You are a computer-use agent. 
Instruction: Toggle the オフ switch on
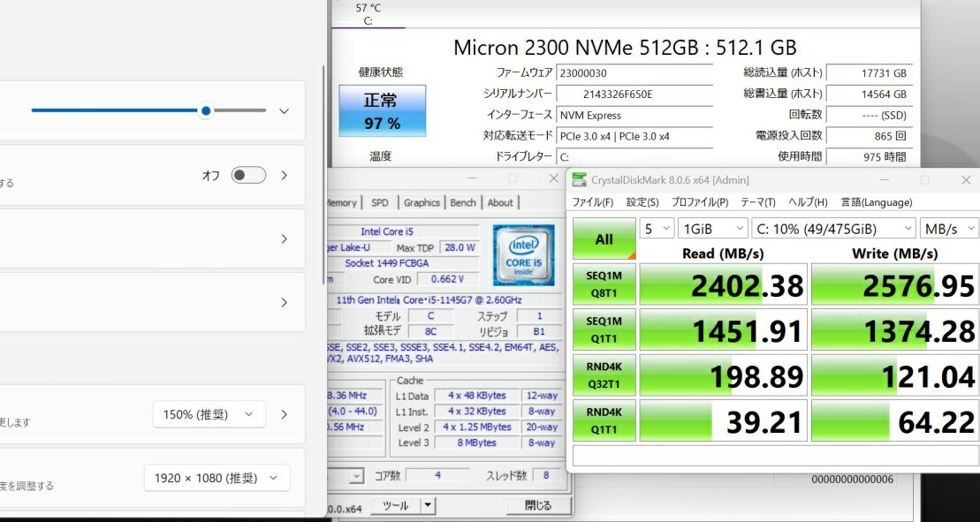[x=248, y=176]
